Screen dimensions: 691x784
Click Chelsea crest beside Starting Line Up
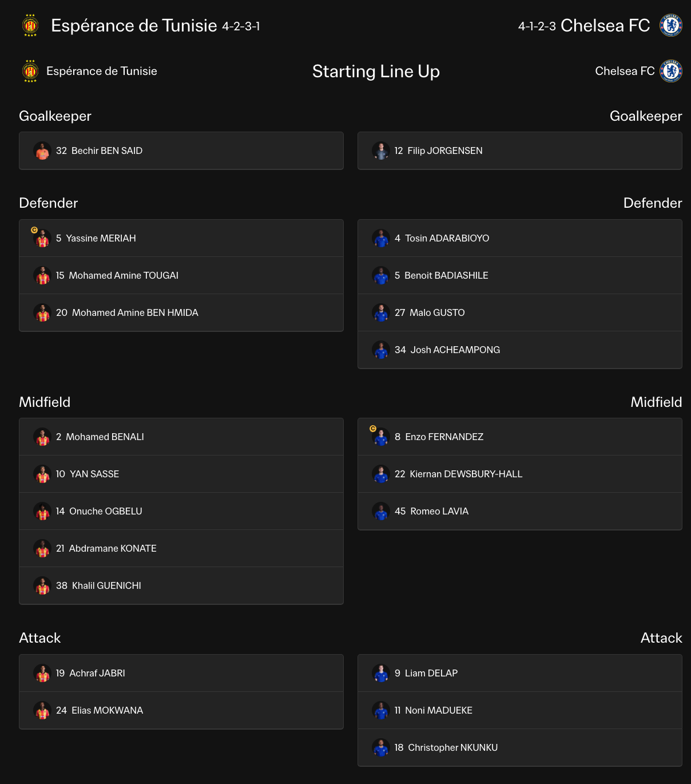coord(670,71)
